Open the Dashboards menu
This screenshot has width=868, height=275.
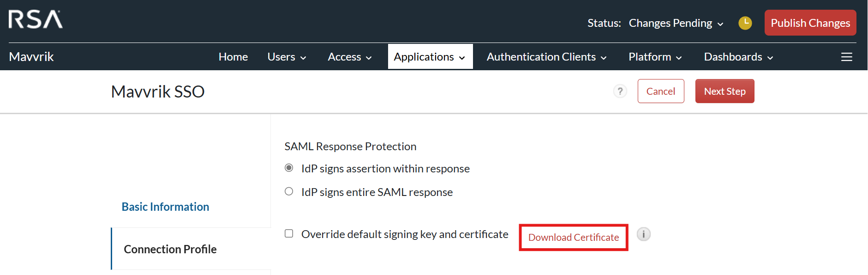738,57
